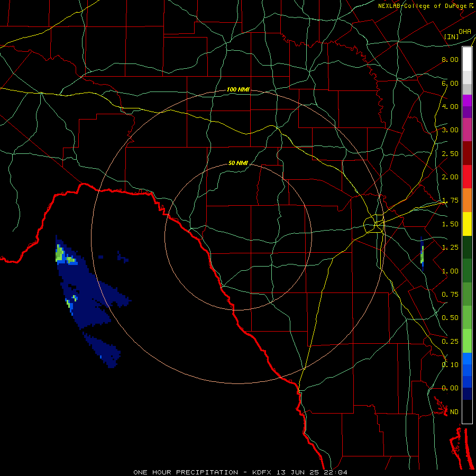The image size is (476, 476).
Task: Select the yellow swatch in the color scale
Action: (x=467, y=224)
